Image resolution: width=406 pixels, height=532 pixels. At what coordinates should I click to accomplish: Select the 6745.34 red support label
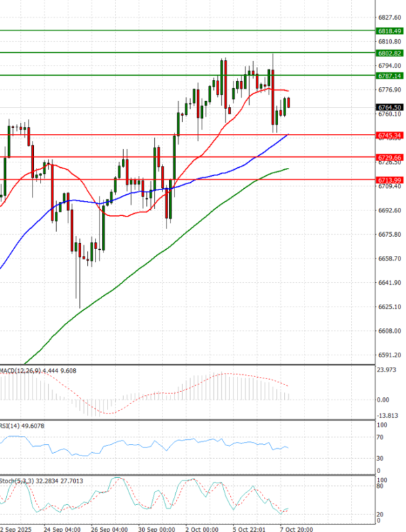point(390,135)
